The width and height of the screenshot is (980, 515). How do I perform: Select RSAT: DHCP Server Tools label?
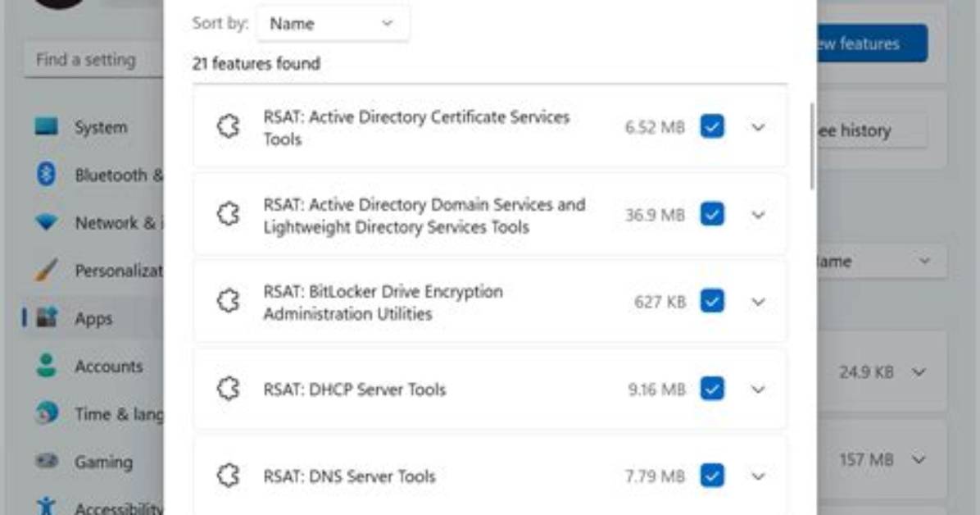click(x=354, y=390)
